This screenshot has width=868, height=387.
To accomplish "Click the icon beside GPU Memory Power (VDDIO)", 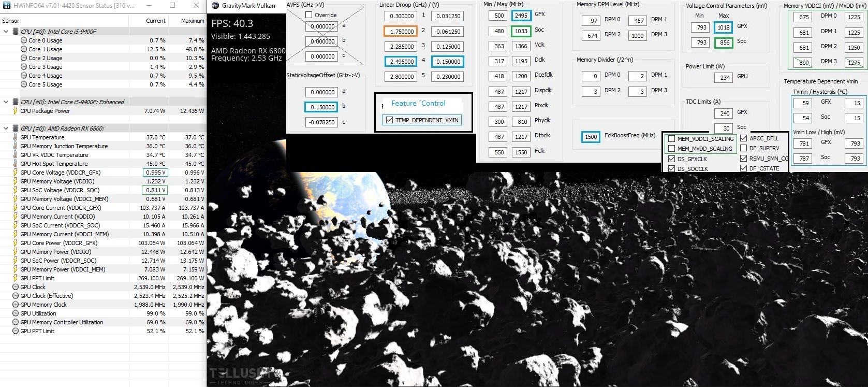I will point(16,252).
